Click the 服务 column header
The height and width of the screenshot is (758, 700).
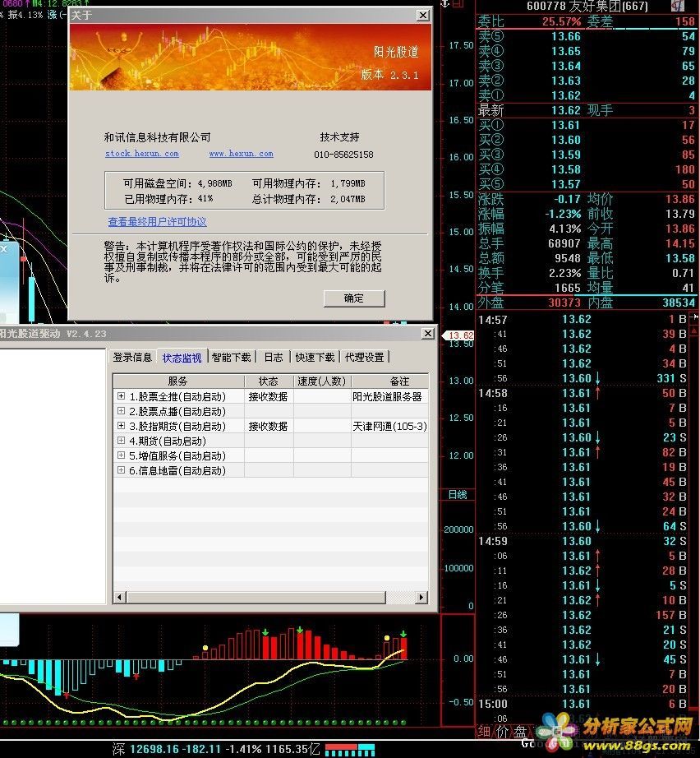click(179, 381)
